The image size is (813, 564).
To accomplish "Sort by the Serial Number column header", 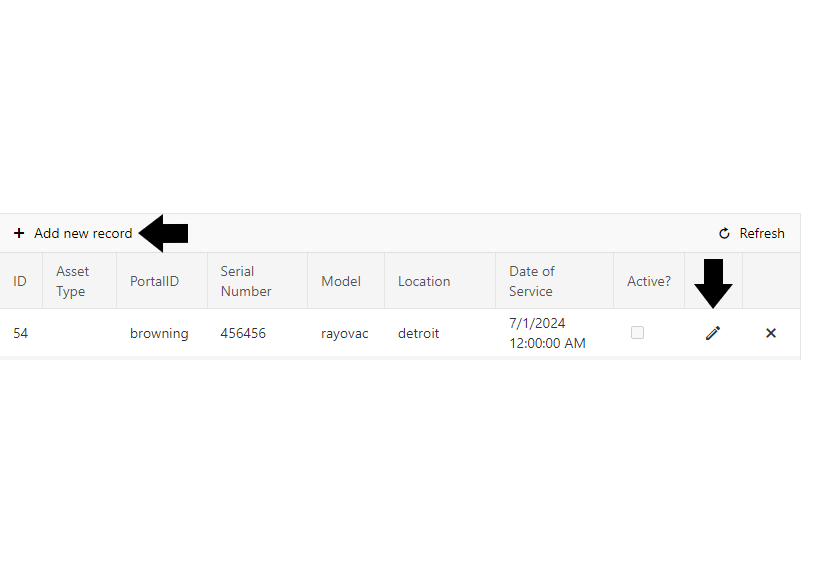I will click(x=246, y=281).
